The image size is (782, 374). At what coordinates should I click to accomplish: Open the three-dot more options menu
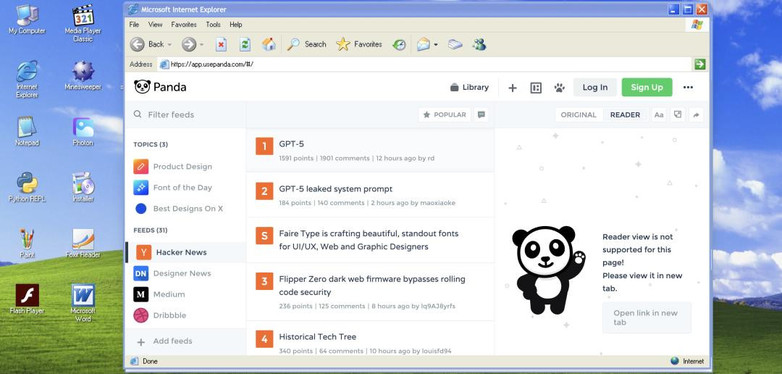pyautogui.click(x=688, y=87)
